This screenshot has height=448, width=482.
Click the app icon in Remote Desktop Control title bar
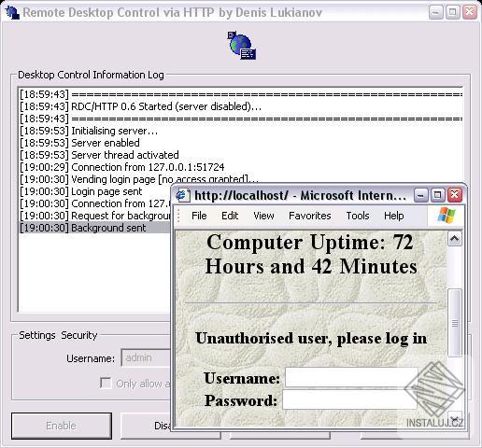(12, 12)
